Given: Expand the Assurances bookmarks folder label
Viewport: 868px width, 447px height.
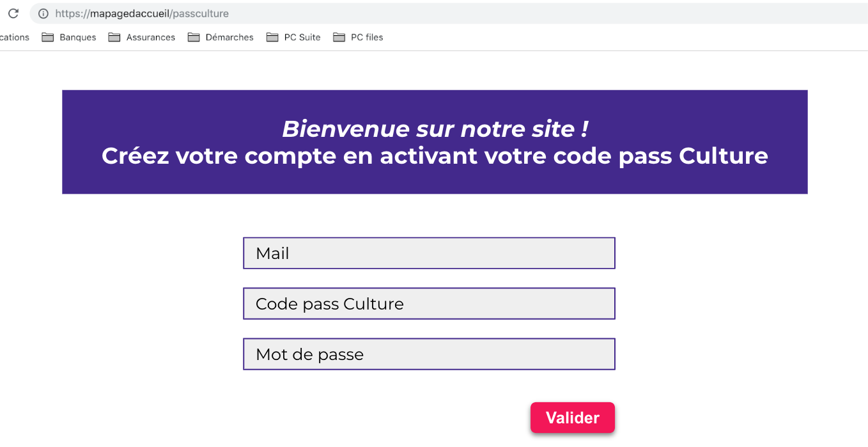Looking at the screenshot, I should pyautogui.click(x=151, y=37).
